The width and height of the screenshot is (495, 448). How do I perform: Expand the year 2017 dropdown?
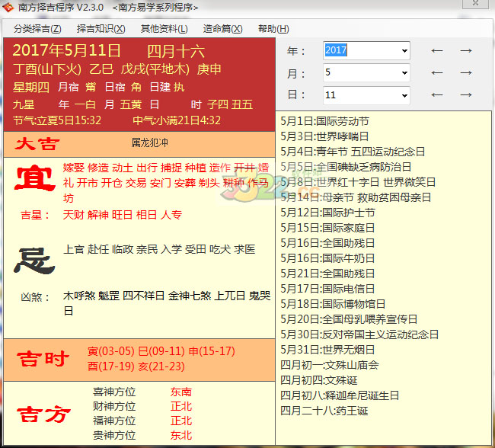pos(404,51)
